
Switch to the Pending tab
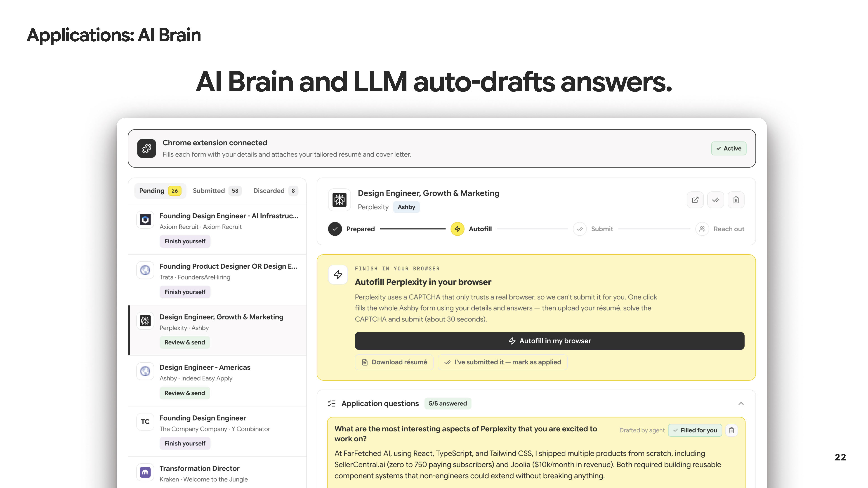point(160,191)
